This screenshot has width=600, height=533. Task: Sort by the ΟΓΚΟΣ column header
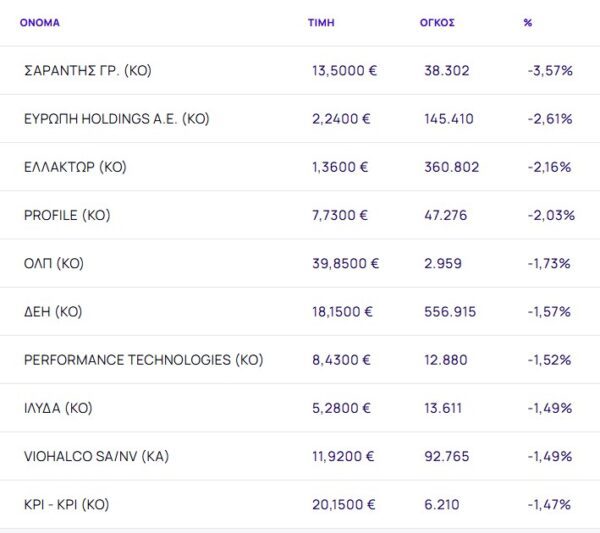tap(437, 22)
